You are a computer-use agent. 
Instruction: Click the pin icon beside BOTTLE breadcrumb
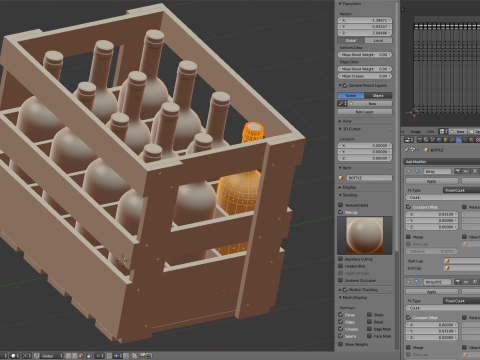click(406, 150)
